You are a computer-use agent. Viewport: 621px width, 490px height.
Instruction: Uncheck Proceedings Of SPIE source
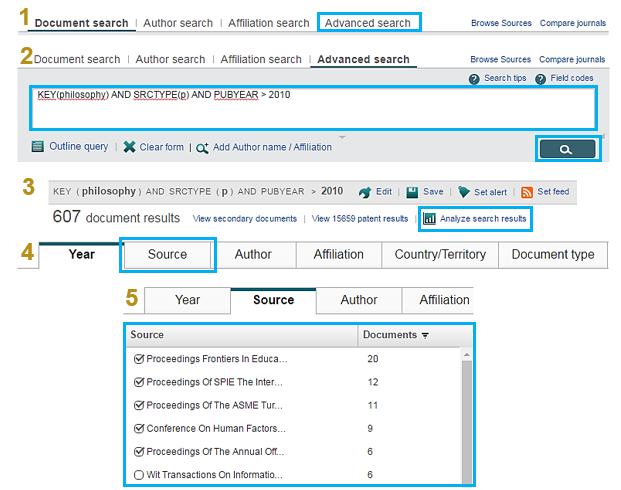139,382
